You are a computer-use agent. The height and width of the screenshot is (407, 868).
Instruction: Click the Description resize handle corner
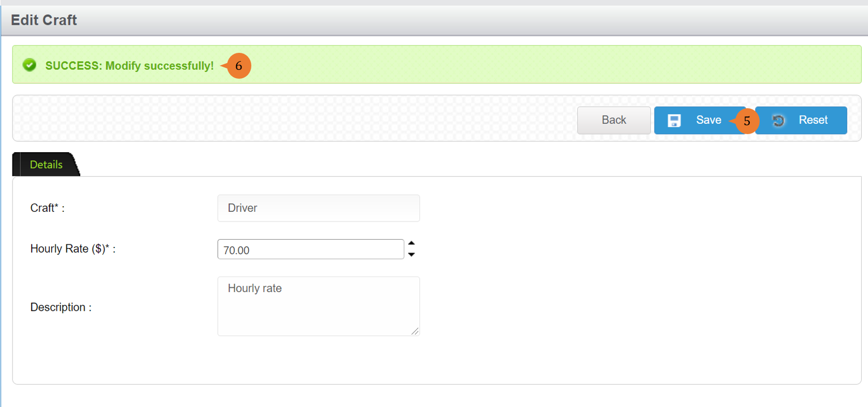click(415, 331)
